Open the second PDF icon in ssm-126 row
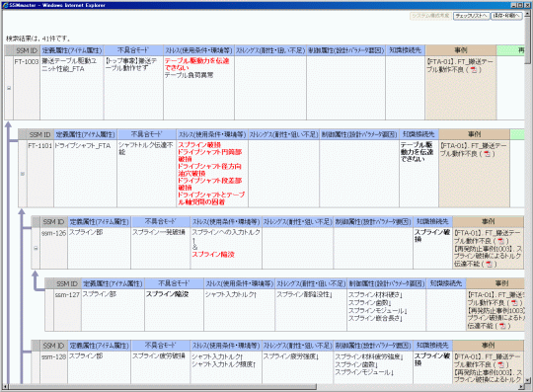This screenshot has width=533, height=392. coord(490,264)
